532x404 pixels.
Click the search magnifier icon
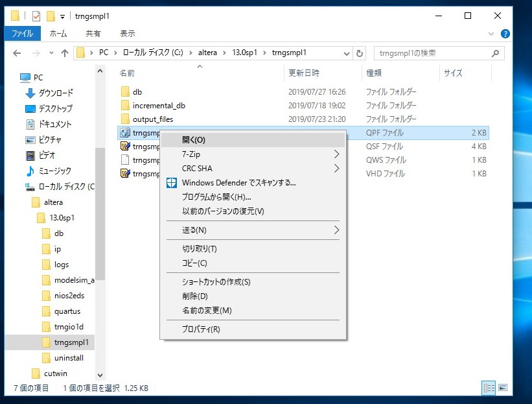pos(495,53)
